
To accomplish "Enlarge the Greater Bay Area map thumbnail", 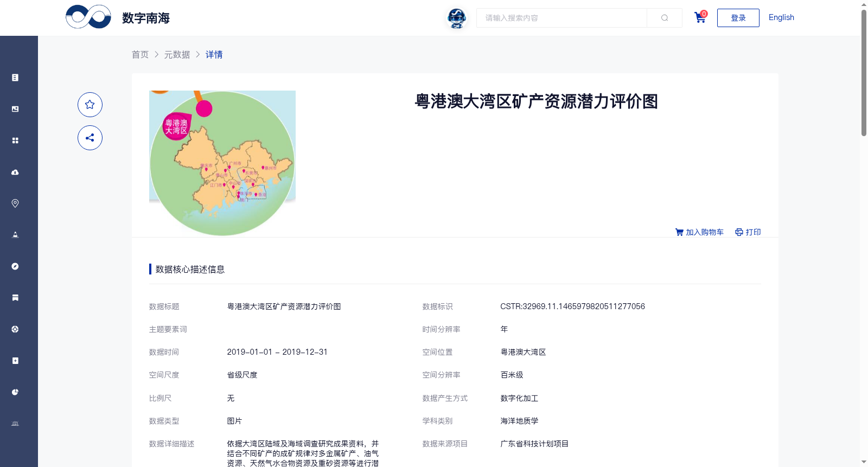I will [x=222, y=163].
